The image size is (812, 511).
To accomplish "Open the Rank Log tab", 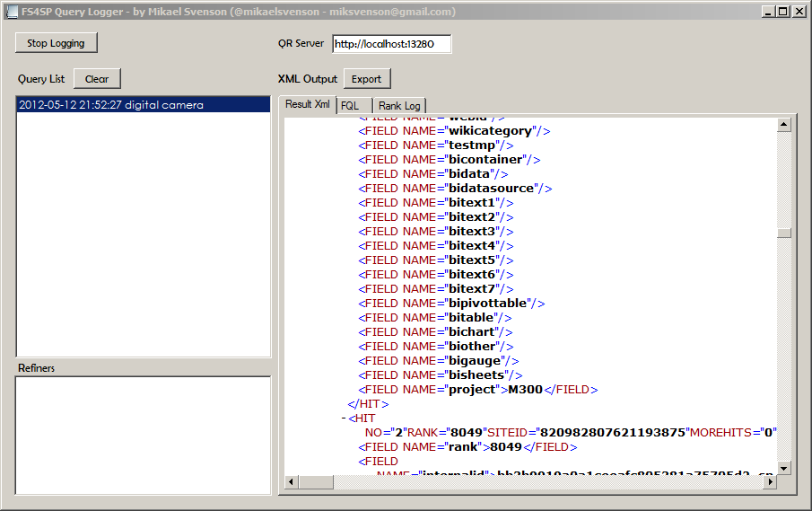I will [x=399, y=106].
